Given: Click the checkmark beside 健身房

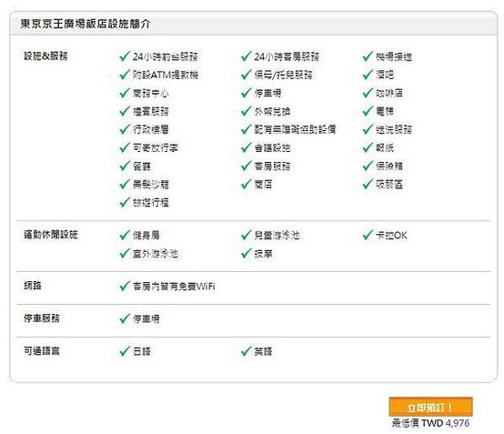Looking at the screenshot, I should tap(125, 236).
